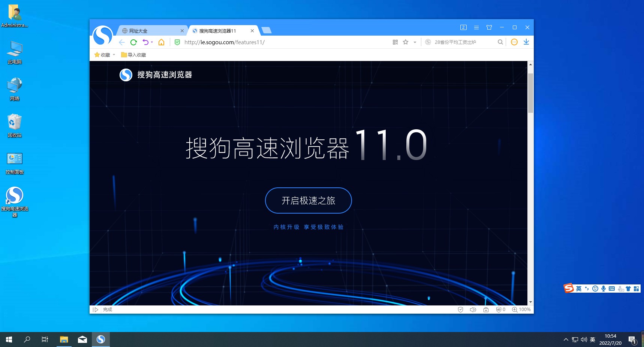
Task: Switch to the 网址大全 tab
Action: pos(150,31)
